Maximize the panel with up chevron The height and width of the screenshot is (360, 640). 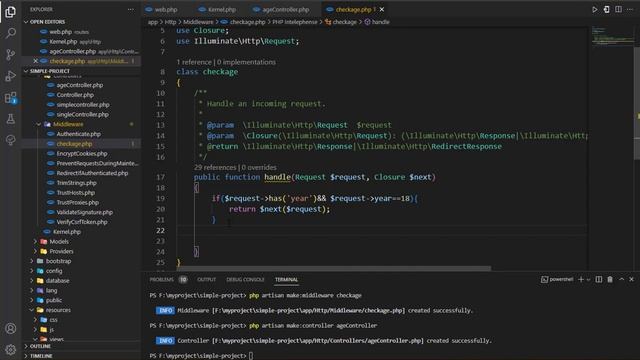click(x=621, y=279)
